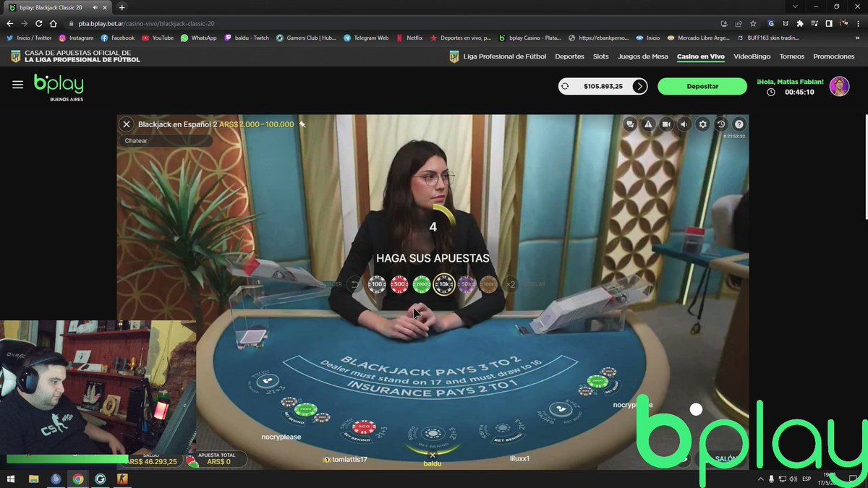
Task: Click the Windows Start button
Action: [x=11, y=479]
